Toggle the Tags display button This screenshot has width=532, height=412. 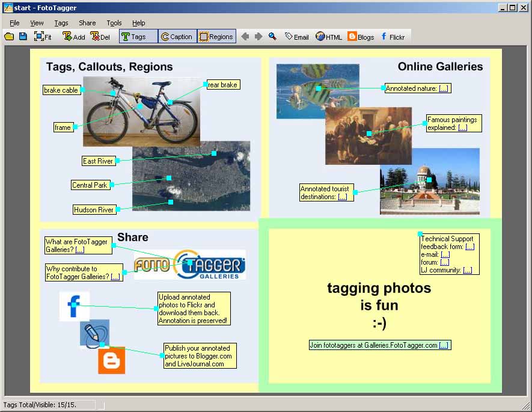[x=138, y=36]
